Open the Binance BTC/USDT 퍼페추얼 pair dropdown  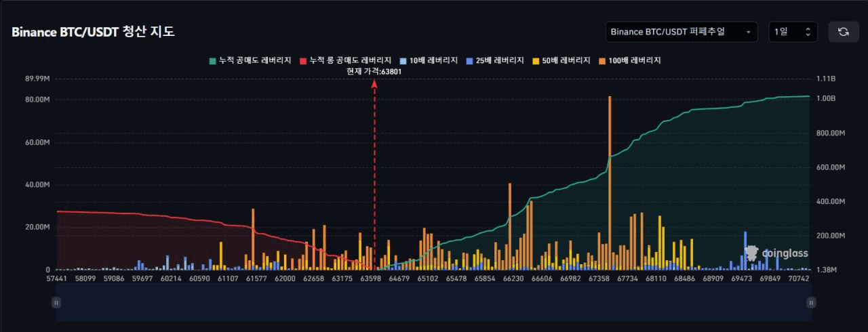pyautogui.click(x=682, y=32)
